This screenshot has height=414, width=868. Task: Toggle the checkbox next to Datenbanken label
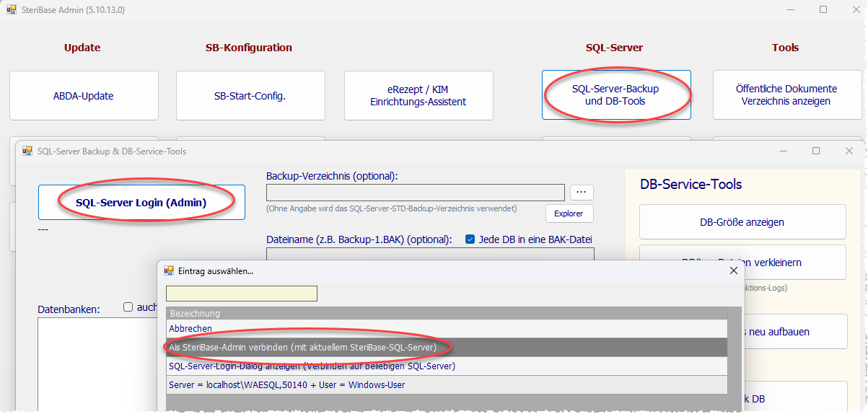(x=128, y=307)
